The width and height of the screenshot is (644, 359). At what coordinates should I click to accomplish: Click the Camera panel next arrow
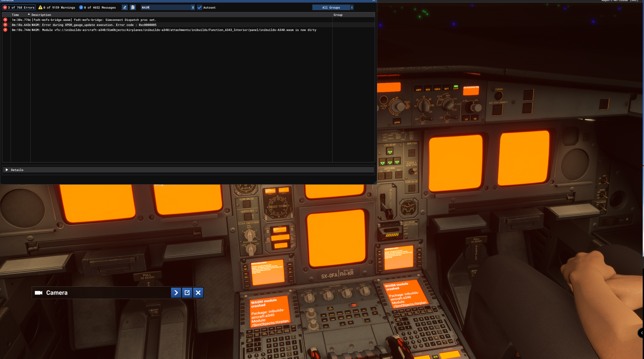click(x=176, y=293)
